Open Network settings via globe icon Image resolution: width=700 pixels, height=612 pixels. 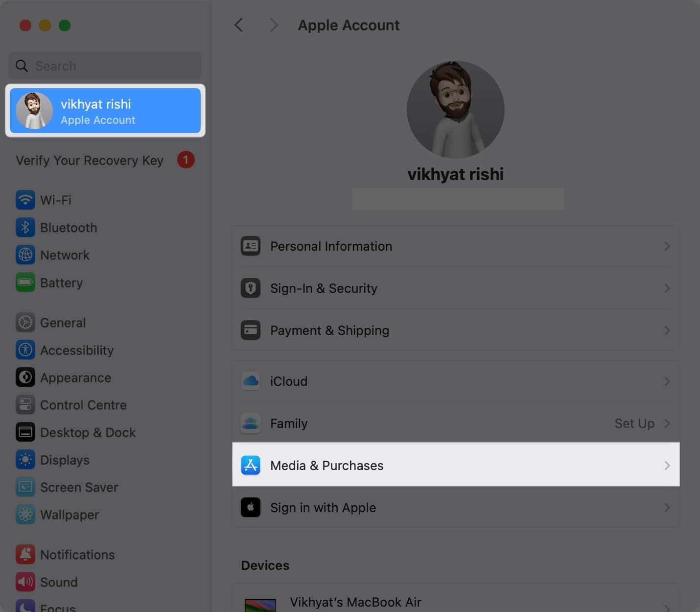(x=25, y=255)
